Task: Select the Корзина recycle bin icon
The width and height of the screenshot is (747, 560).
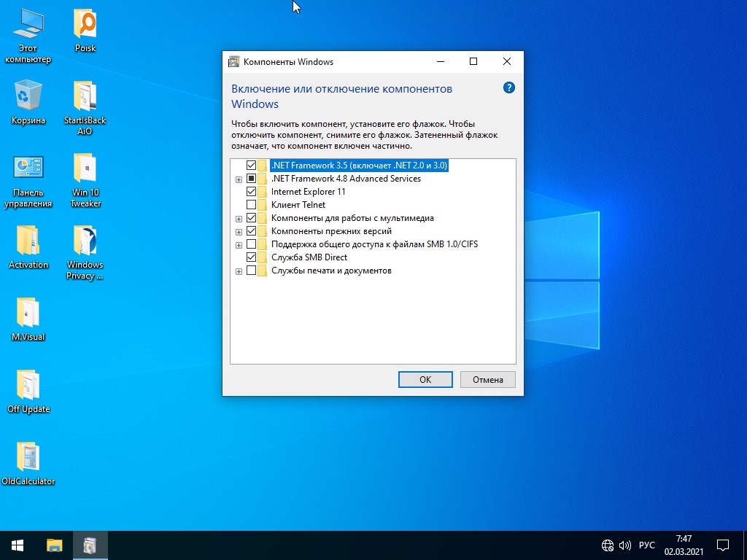Action: (28, 102)
